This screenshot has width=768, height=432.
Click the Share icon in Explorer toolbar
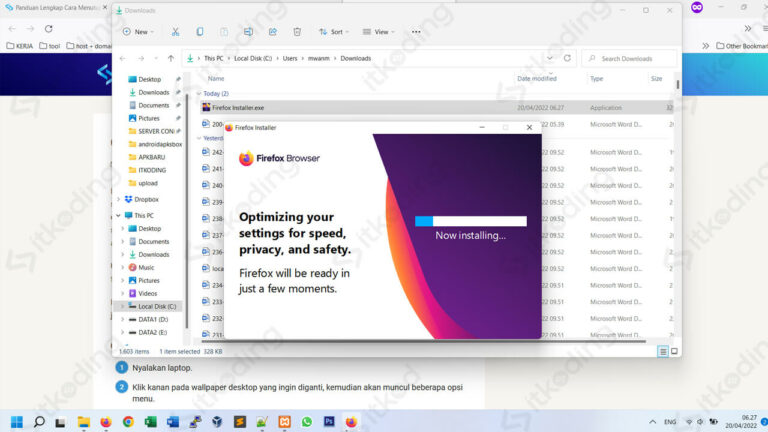pyautogui.click(x=273, y=32)
